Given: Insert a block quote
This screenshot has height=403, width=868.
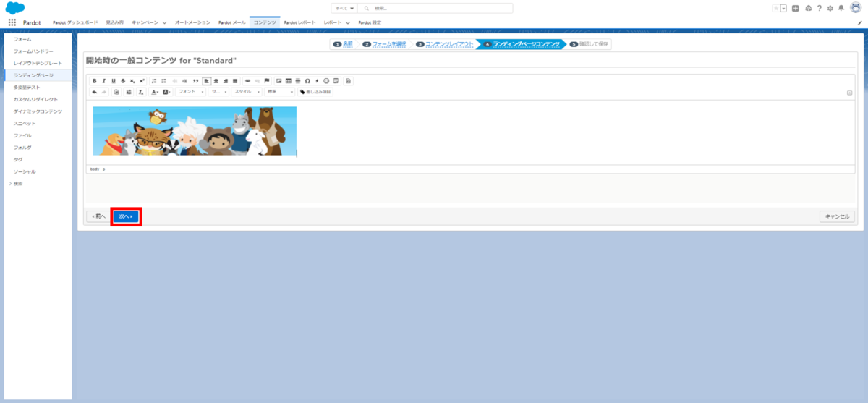Looking at the screenshot, I should [x=195, y=81].
